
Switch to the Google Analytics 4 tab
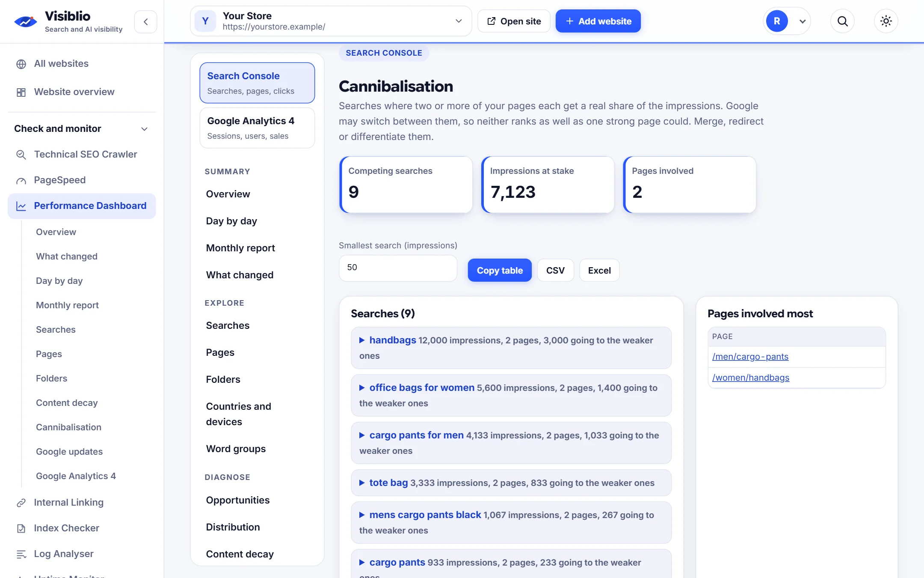257,128
